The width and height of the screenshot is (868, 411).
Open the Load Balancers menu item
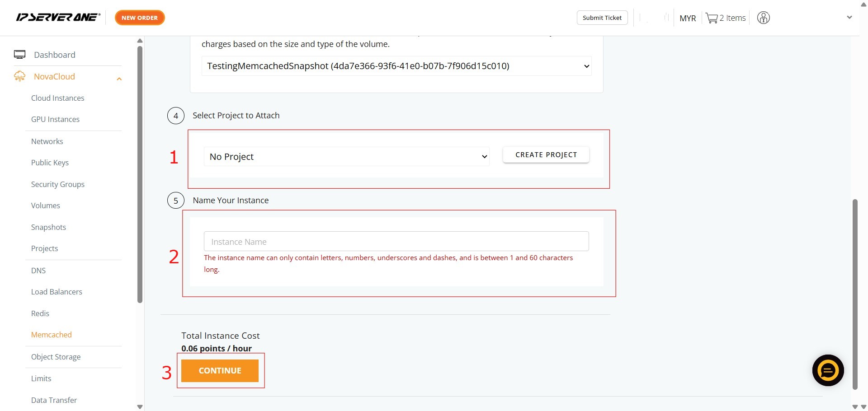click(57, 292)
